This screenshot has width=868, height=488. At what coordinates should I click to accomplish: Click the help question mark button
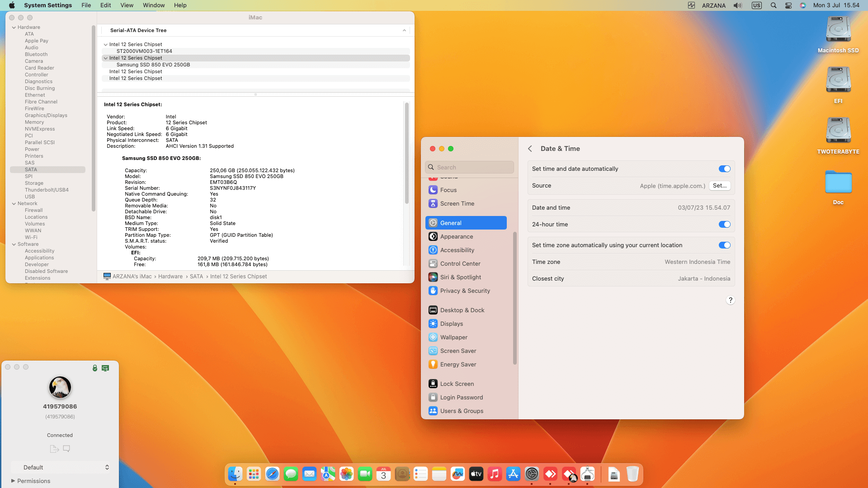click(730, 300)
